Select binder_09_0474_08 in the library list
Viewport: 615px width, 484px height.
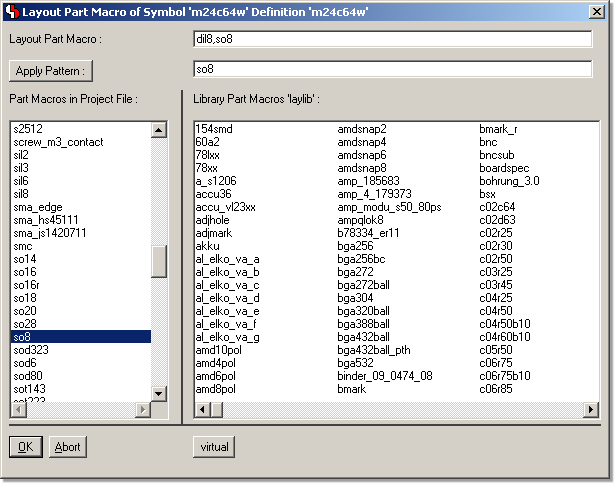pos(384,376)
